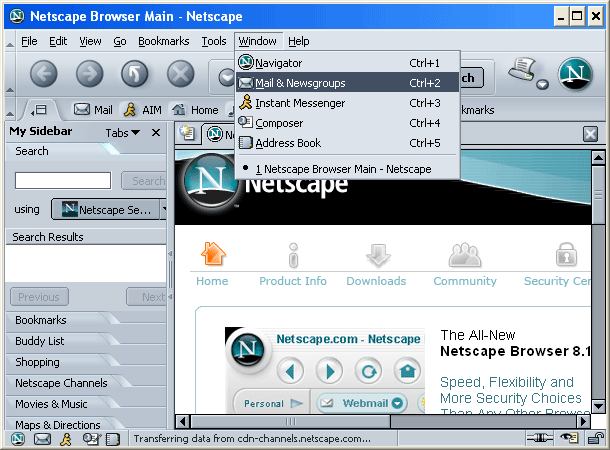Open the View menu
This screenshot has width=610, height=450.
(90, 41)
